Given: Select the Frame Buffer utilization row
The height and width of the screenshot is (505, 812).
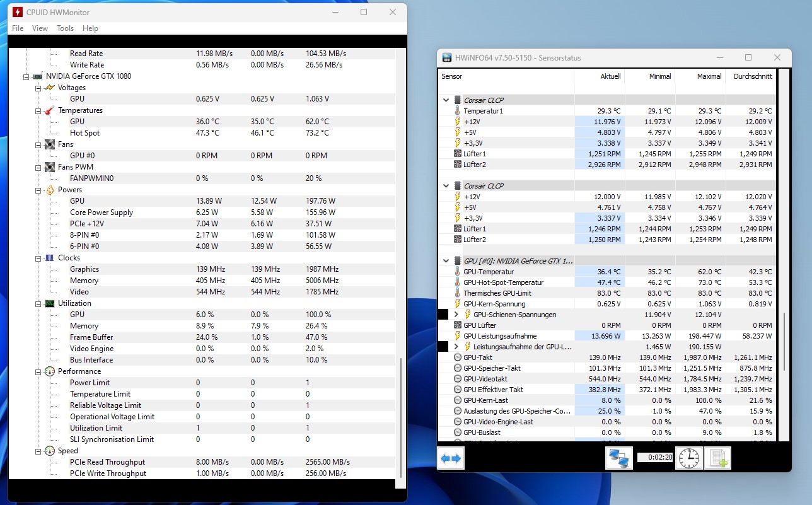Looking at the screenshot, I should (x=231, y=337).
